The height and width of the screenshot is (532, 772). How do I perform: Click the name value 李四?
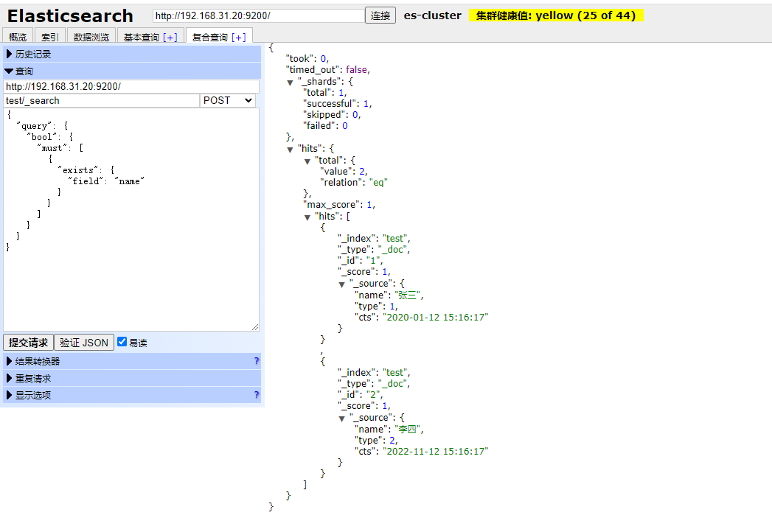click(x=408, y=430)
